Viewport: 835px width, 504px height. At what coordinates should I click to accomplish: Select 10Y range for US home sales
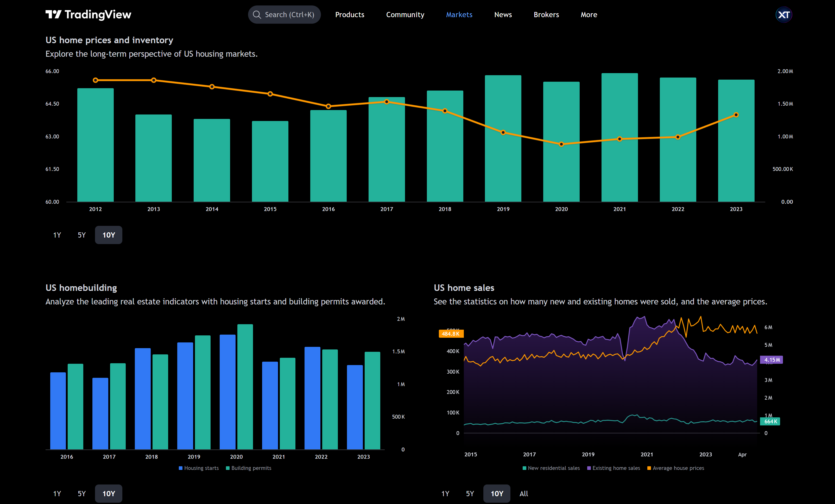pyautogui.click(x=497, y=494)
